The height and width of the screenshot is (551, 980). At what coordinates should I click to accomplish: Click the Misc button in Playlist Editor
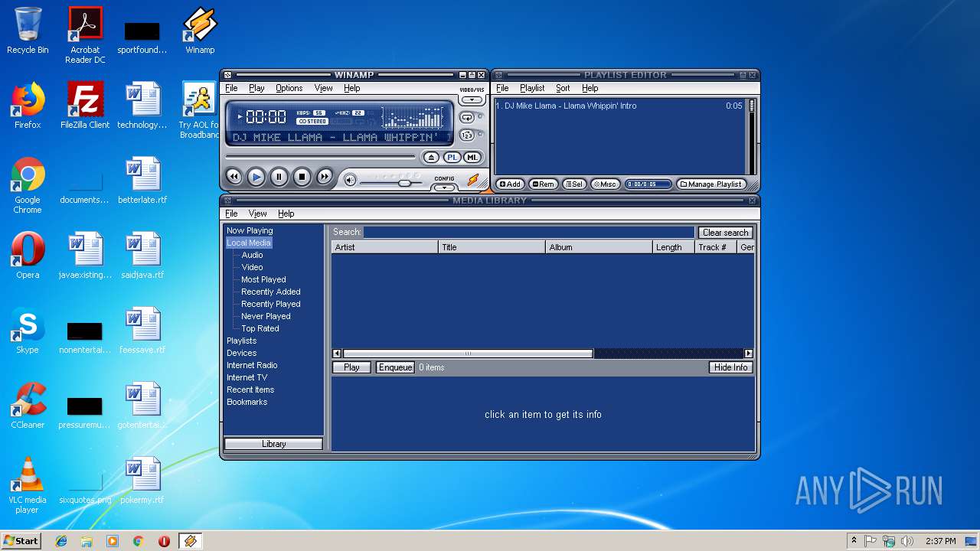[605, 184]
